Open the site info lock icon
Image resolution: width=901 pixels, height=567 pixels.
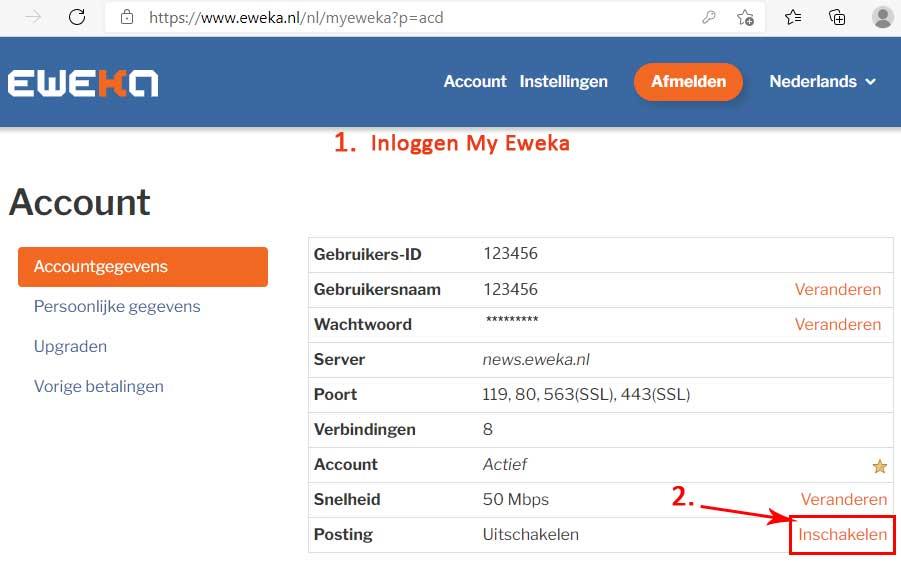point(127,17)
